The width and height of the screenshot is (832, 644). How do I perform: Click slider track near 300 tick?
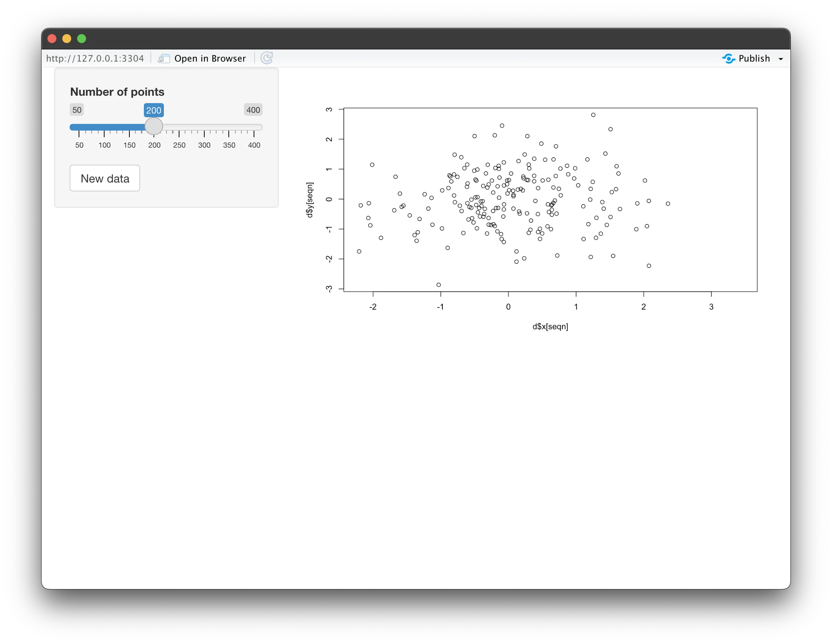[204, 127]
